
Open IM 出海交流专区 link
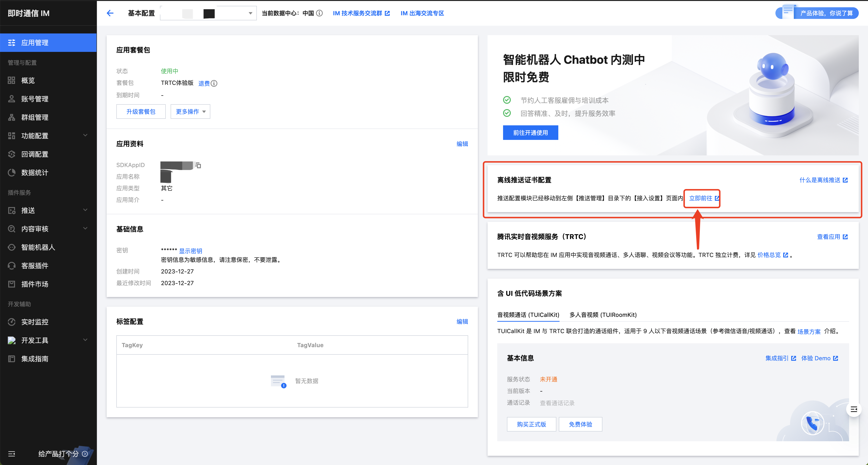pos(422,13)
